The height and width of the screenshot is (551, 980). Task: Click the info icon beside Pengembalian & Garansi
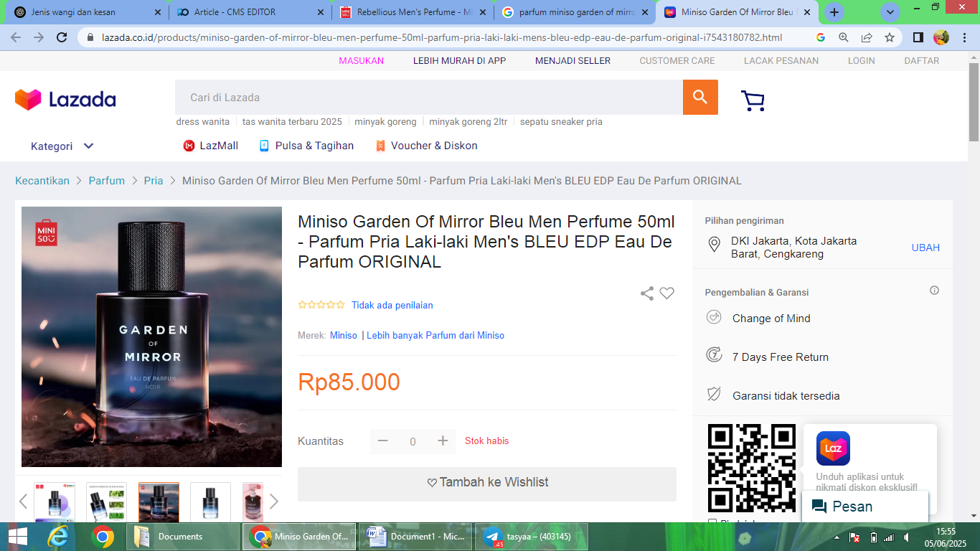click(x=934, y=291)
